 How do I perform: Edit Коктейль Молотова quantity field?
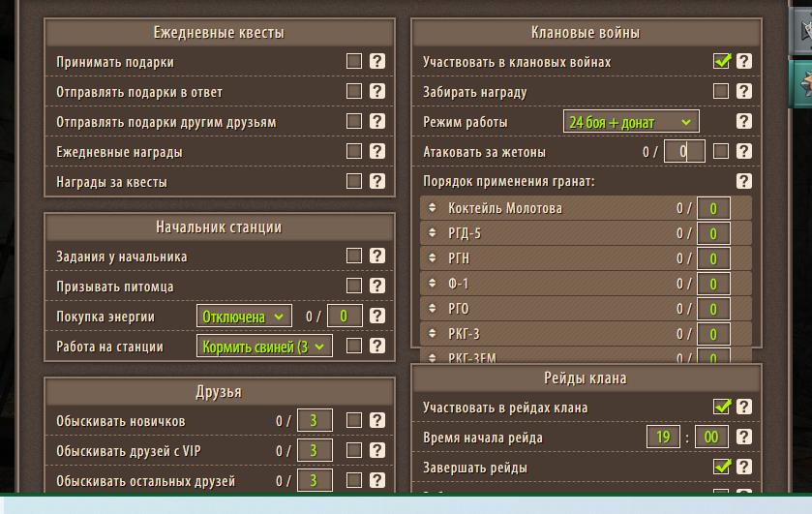(x=713, y=208)
